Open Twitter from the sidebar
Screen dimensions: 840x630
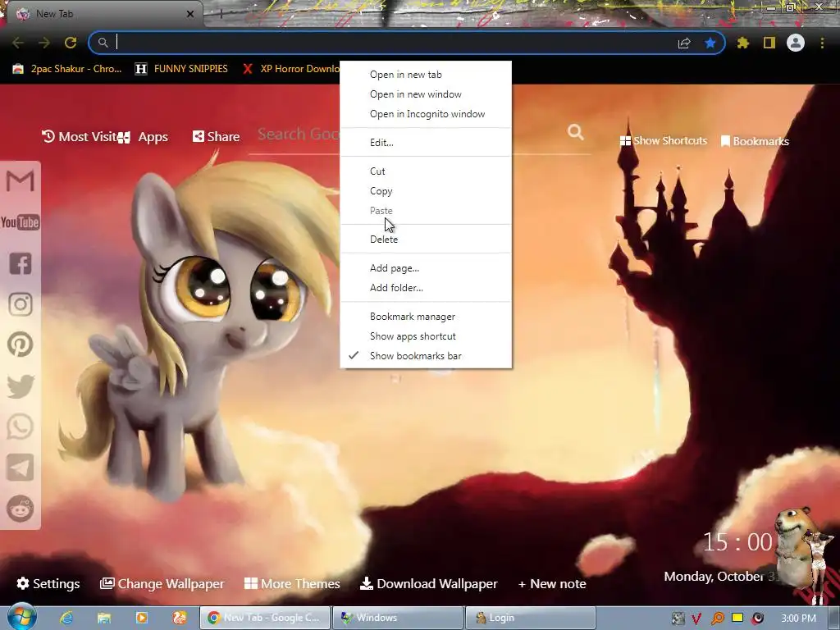click(21, 386)
